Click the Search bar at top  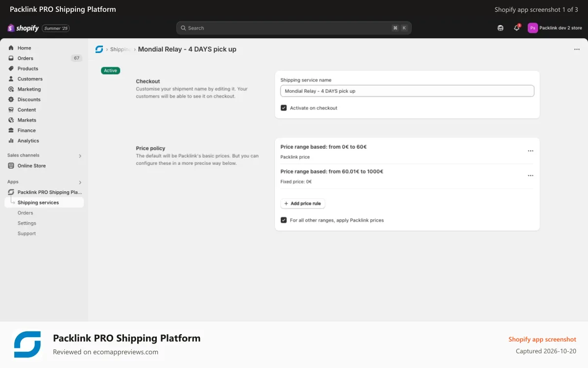(294, 28)
